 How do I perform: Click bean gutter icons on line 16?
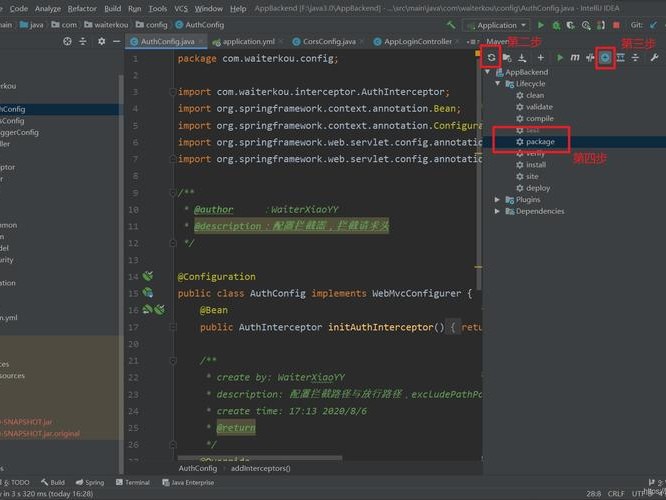pyautogui.click(x=154, y=310)
